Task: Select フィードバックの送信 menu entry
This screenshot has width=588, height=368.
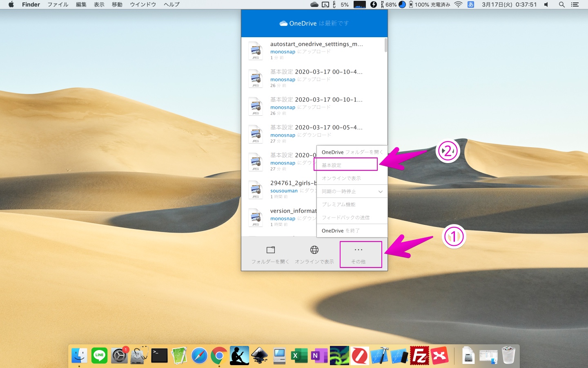Action: tap(352, 218)
